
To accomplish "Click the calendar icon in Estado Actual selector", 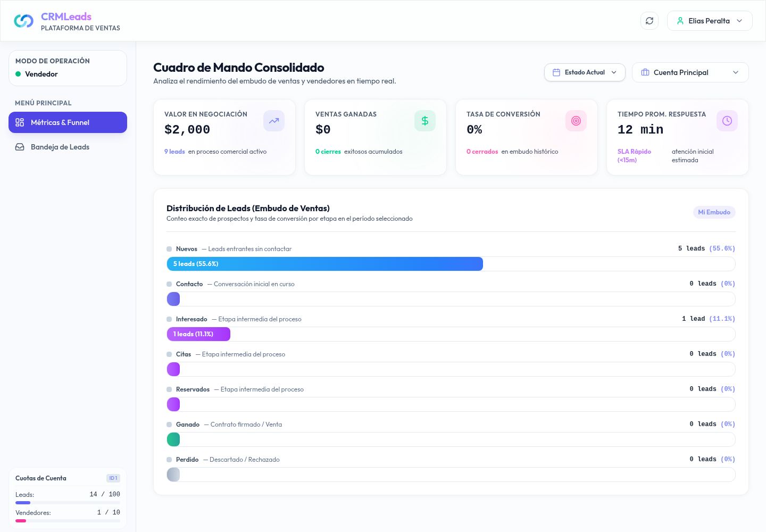I will (x=556, y=72).
